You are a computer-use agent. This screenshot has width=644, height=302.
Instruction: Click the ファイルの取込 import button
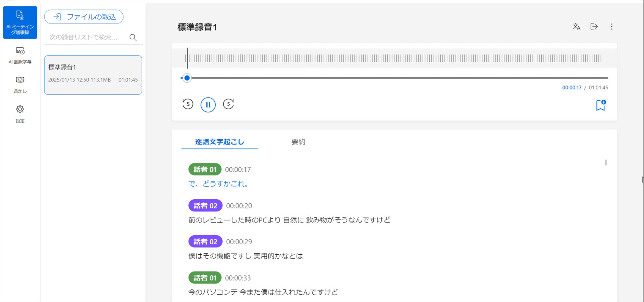click(x=84, y=17)
